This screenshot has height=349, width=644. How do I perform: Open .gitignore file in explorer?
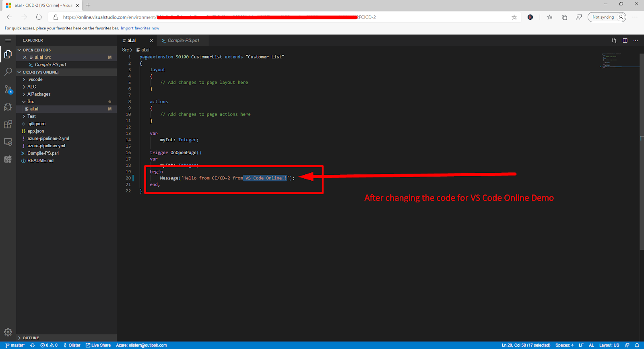pyautogui.click(x=66, y=124)
